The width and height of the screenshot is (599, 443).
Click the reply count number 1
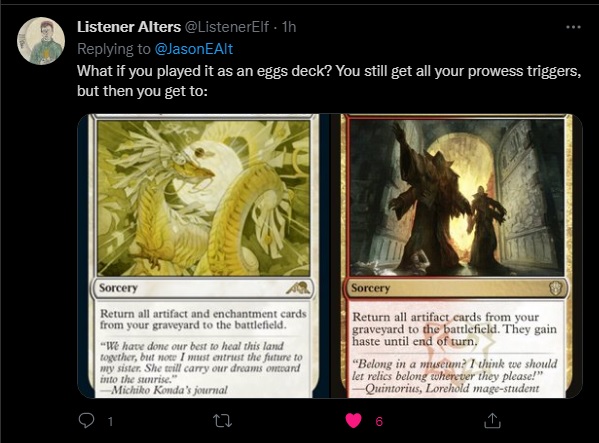pos(110,422)
